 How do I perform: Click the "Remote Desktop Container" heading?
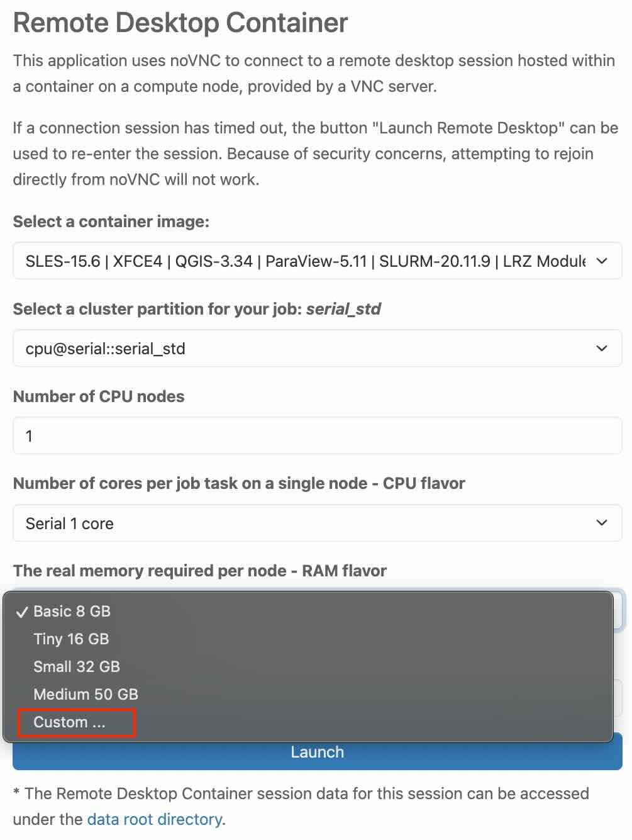point(180,23)
